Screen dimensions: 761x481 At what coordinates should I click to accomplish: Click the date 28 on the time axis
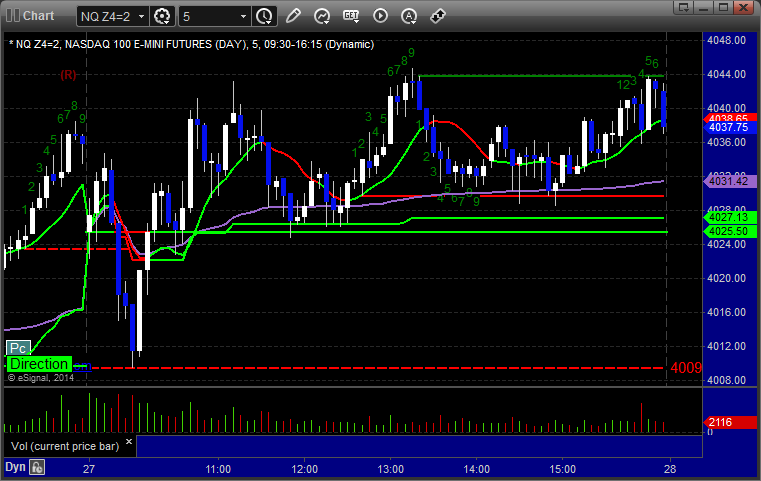coord(670,469)
